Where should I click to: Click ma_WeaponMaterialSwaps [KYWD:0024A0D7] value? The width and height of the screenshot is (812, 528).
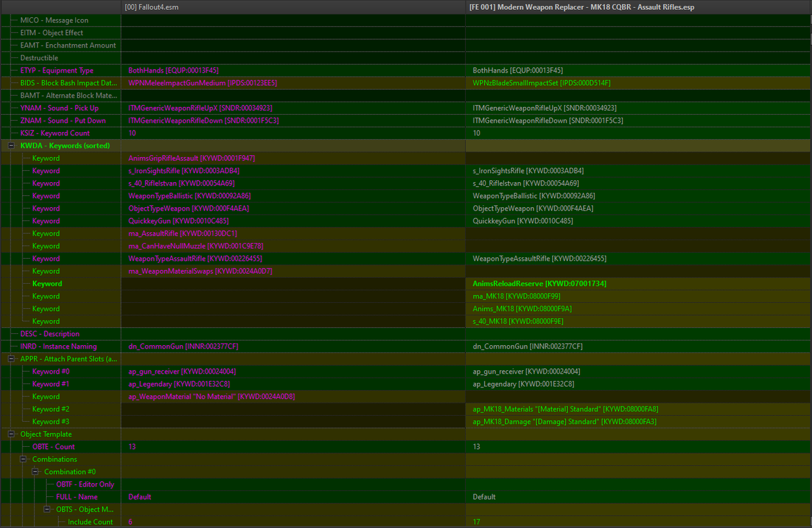pyautogui.click(x=201, y=271)
